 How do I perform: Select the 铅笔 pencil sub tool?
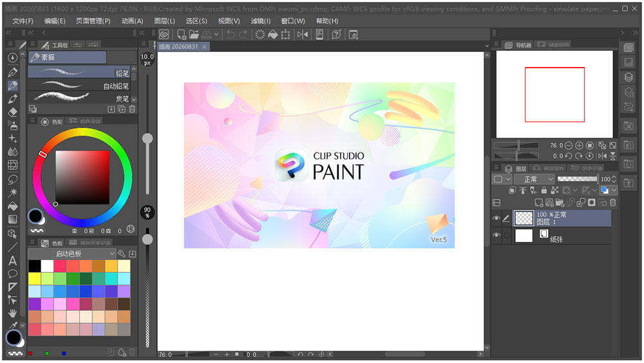point(79,72)
